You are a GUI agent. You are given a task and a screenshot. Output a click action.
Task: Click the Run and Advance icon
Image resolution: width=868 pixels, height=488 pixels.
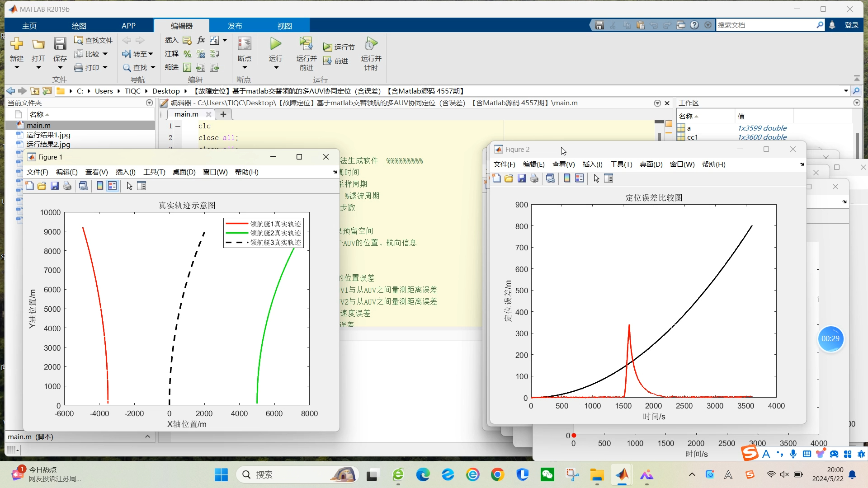click(x=306, y=44)
